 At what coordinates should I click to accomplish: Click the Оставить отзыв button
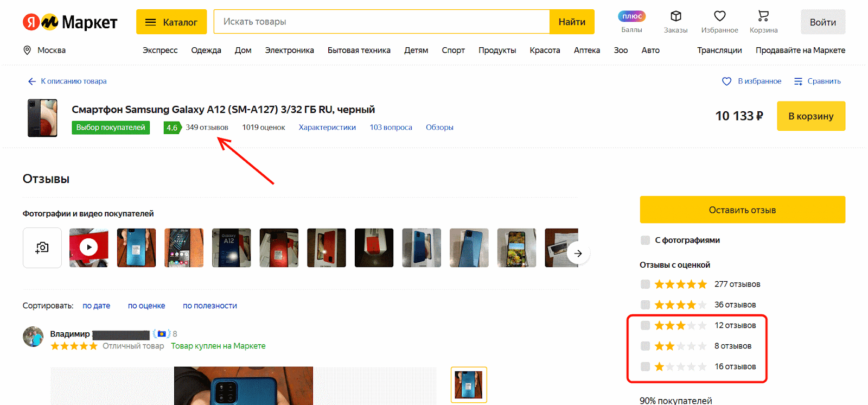(x=742, y=210)
